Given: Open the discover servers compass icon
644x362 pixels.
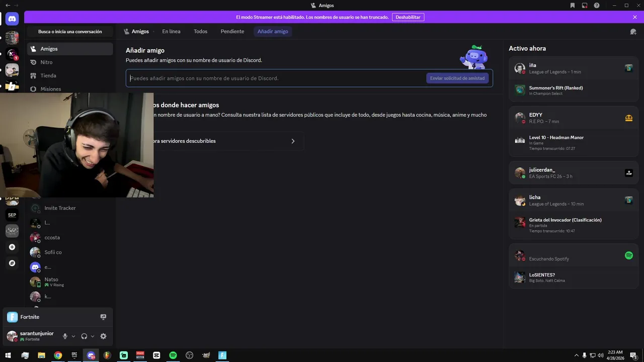Looking at the screenshot, I should [x=12, y=263].
